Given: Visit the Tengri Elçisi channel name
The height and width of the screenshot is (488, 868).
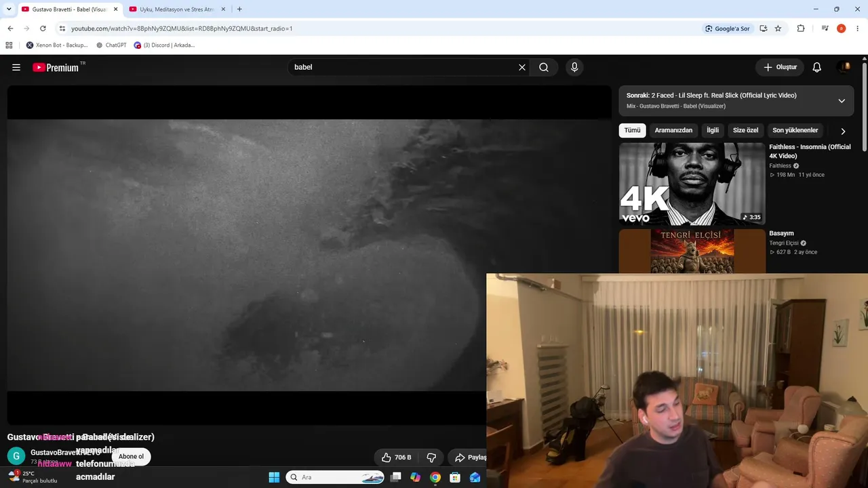Looking at the screenshot, I should tap(783, 243).
